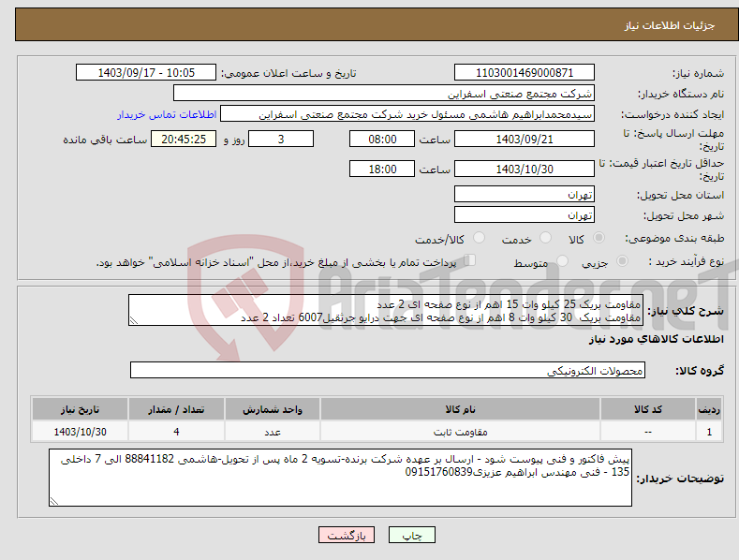
Task: Click the واحد شمارش column header
Action: pyautogui.click(x=273, y=409)
